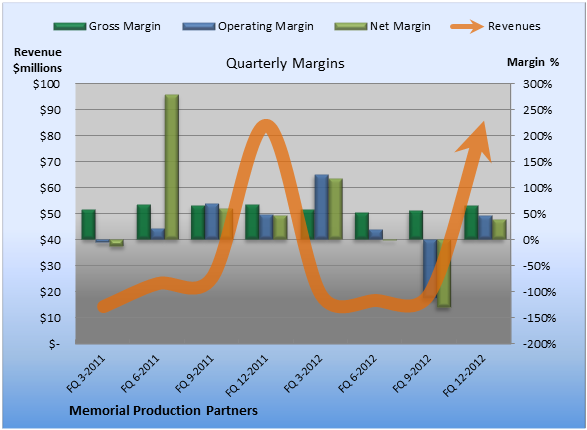The width and height of the screenshot is (587, 430).
Task: Click the FQ 12-2012 Gross Margin bar
Action: tap(471, 222)
